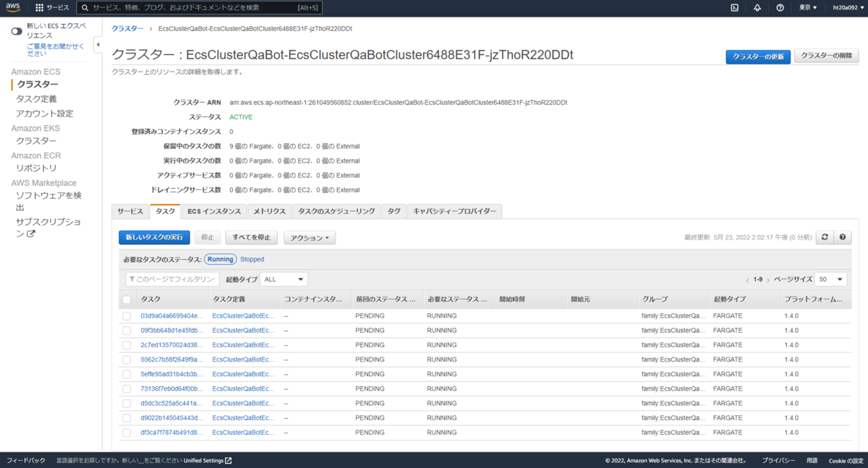Toggle the new ECS experience switch
The height and width of the screenshot is (468, 868).
coord(16,31)
